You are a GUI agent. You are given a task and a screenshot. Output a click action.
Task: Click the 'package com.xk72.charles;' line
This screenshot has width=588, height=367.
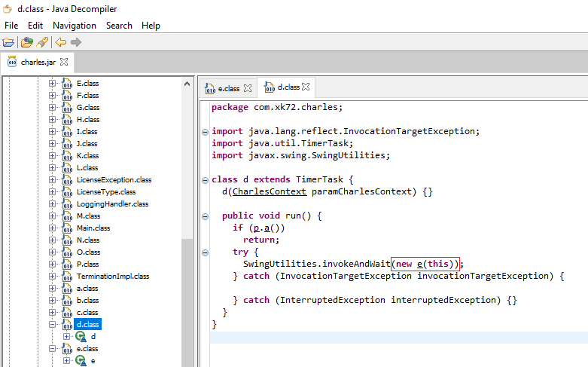coord(277,107)
